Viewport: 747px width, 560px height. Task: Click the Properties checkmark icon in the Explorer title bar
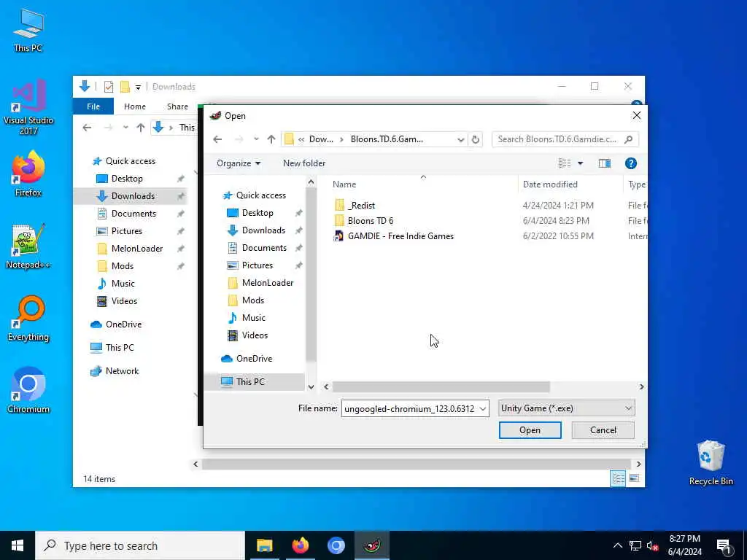pyautogui.click(x=109, y=87)
